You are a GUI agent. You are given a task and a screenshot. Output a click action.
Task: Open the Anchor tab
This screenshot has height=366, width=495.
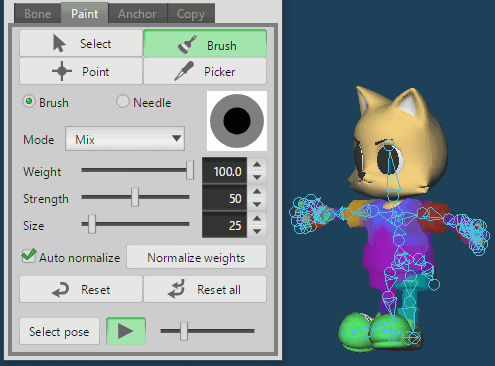137,14
